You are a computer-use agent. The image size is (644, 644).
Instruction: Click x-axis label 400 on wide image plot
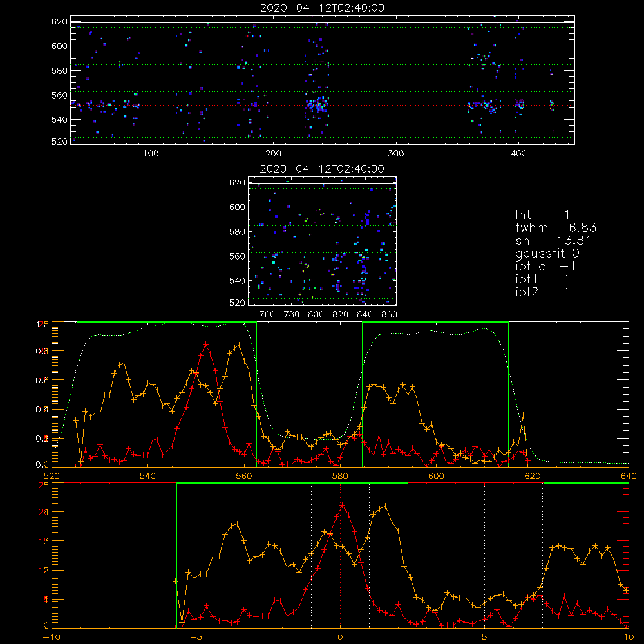pyautogui.click(x=518, y=154)
